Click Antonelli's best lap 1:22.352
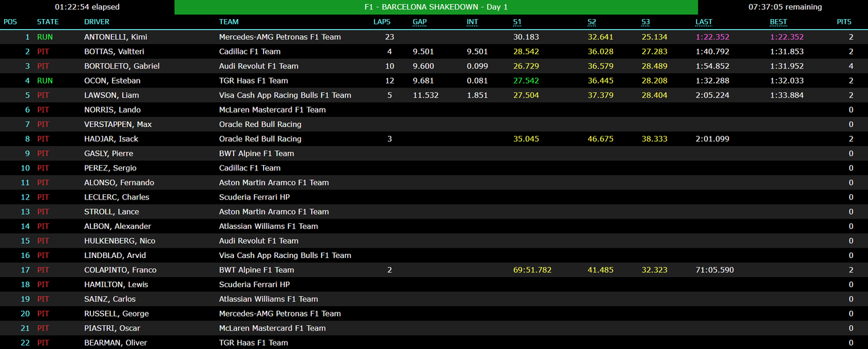Viewport: 868px width, 349px height. (x=787, y=37)
